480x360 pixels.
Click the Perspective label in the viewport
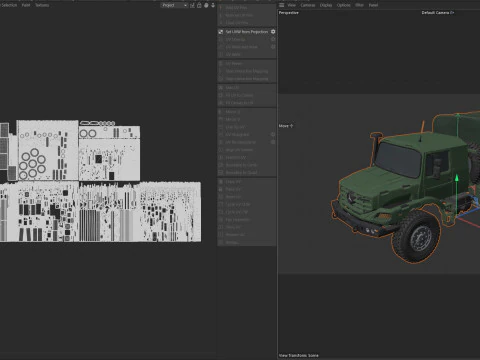point(289,13)
